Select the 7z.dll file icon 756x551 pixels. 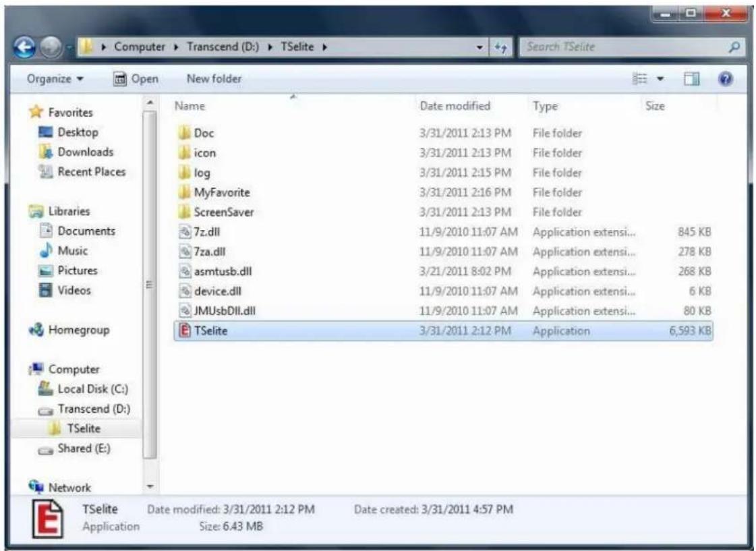tap(185, 232)
